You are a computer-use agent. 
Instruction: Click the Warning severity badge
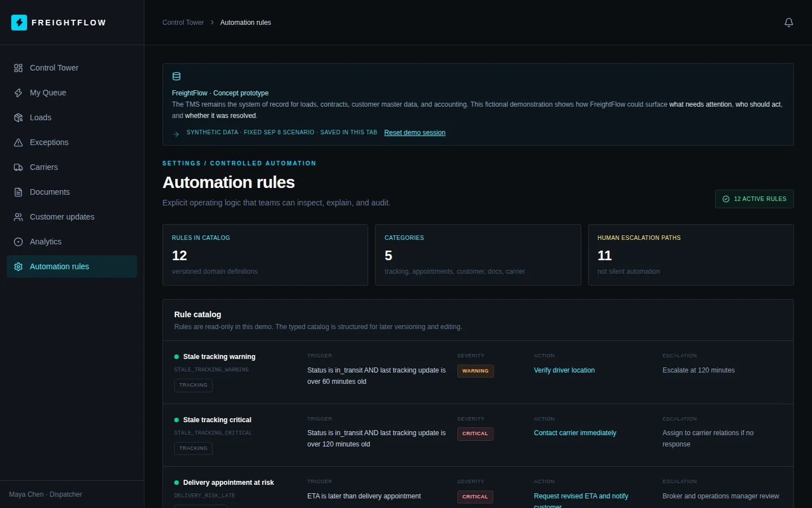[475, 371]
